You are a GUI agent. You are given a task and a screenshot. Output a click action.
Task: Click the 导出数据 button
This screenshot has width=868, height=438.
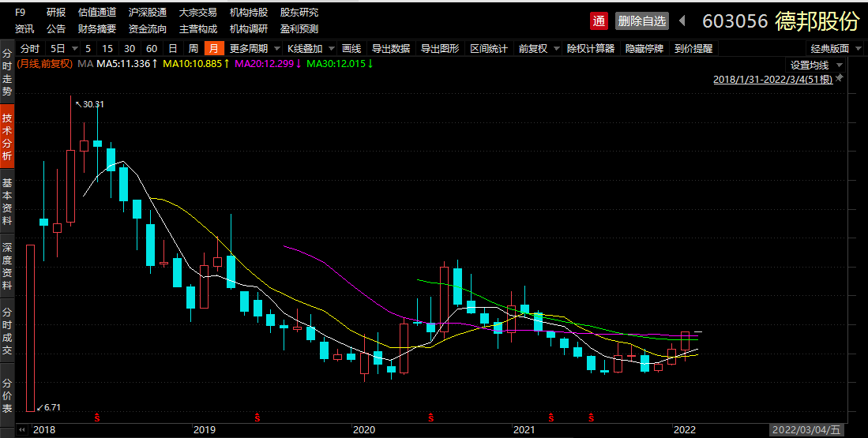[391, 48]
